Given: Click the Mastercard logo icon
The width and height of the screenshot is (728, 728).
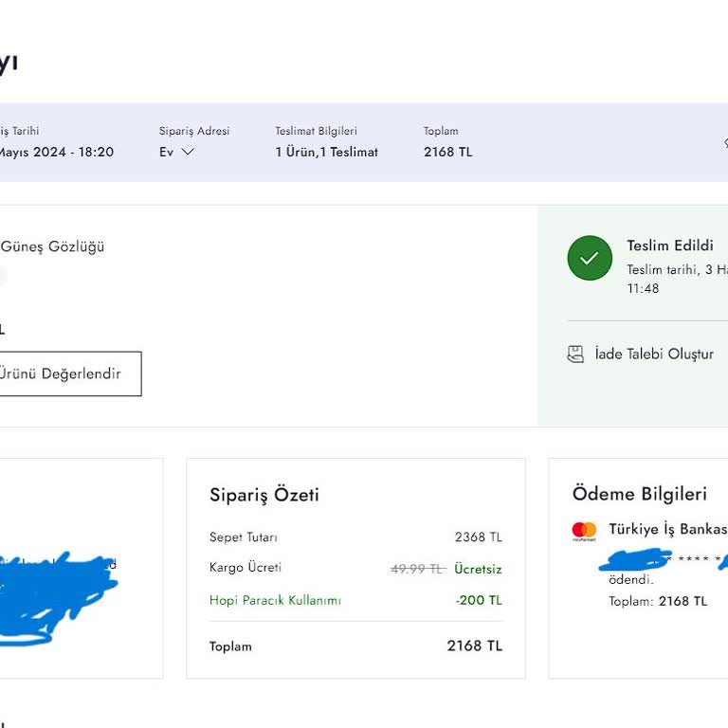Looking at the screenshot, I should pos(584,531).
